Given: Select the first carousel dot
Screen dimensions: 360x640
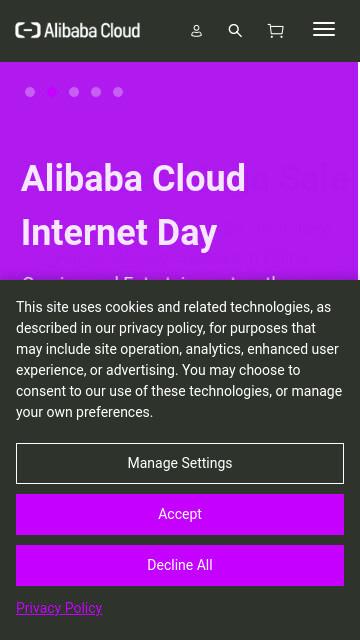Looking at the screenshot, I should pos(30,92).
